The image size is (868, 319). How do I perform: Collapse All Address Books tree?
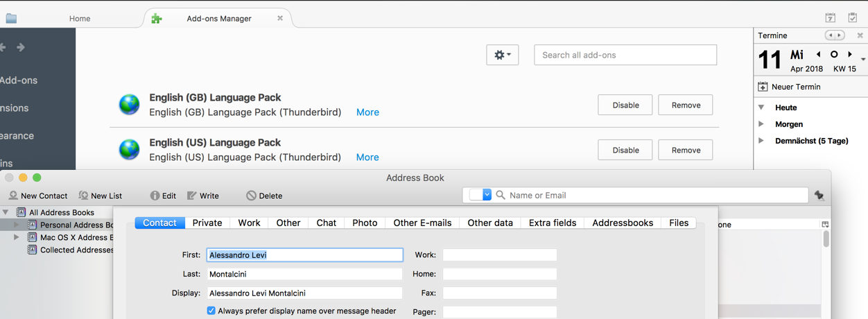tap(6, 212)
